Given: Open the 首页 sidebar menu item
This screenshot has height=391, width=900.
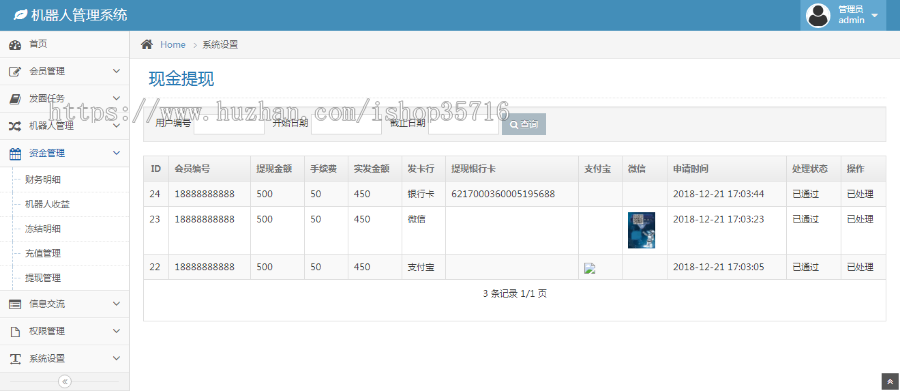Looking at the screenshot, I should click(64, 44).
